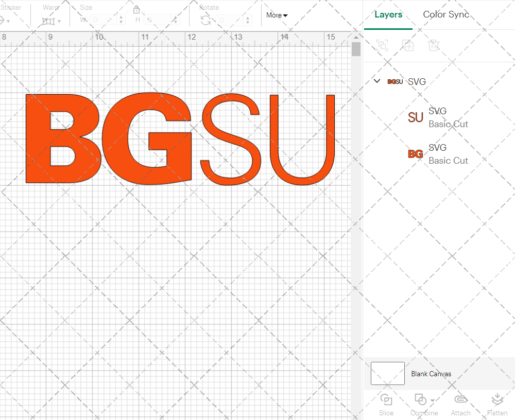Switch to the Color Sync tab
Screen dimensions: 515x420
[x=446, y=14]
